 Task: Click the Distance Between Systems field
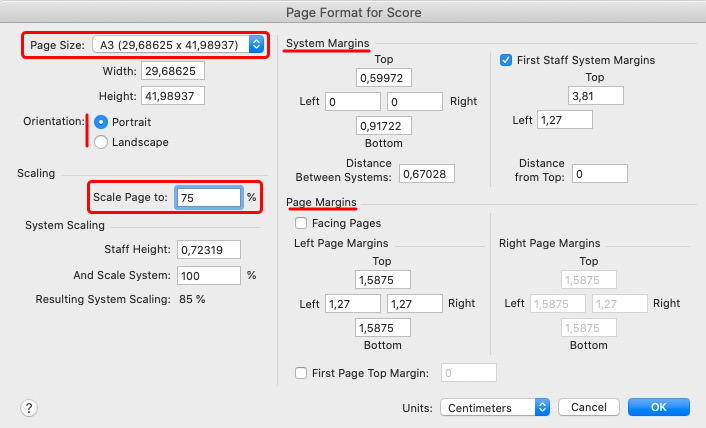click(427, 173)
